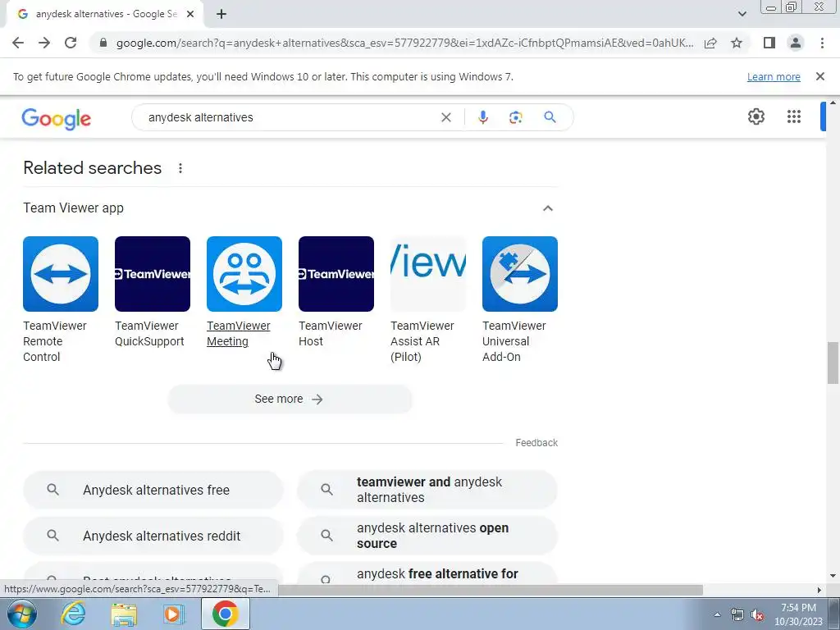Collapse the Team Viewer app section
This screenshot has width=840, height=630.
pyautogui.click(x=547, y=208)
